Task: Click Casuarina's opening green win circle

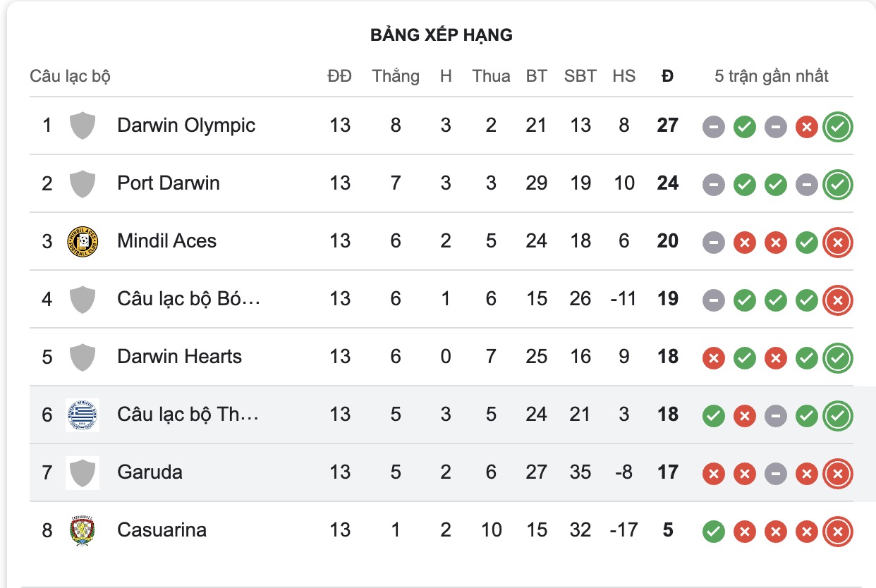Action: (714, 532)
